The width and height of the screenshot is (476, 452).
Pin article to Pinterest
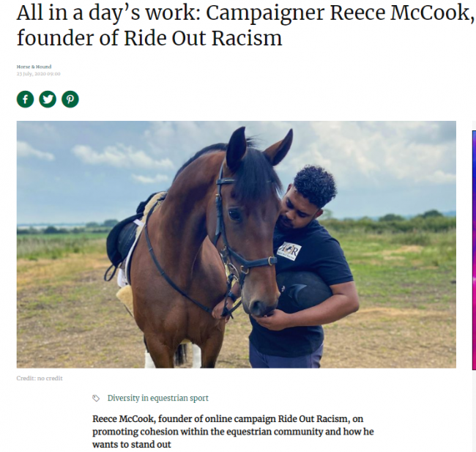click(70, 99)
